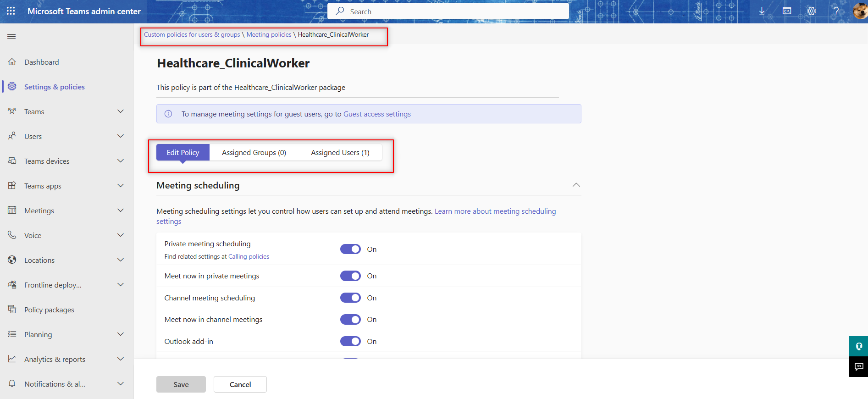The image size is (868, 399).
Task: Open Cloud Shell icon in header
Action: [787, 11]
